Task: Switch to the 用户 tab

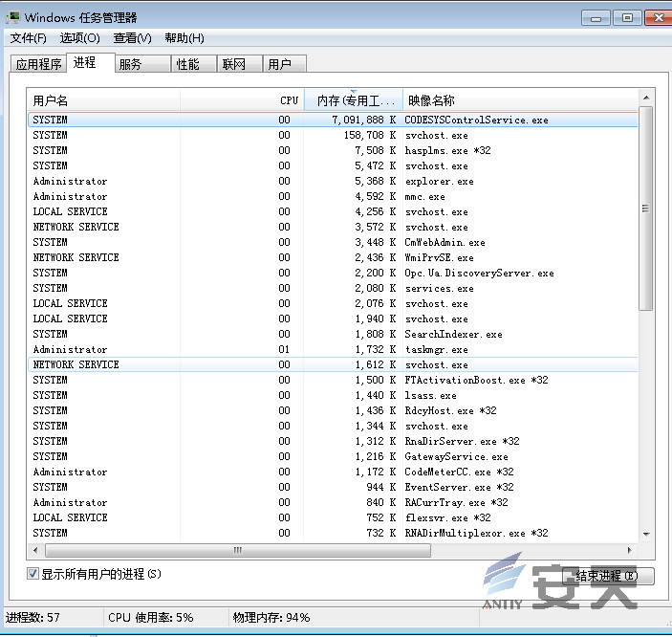Action: [285, 64]
